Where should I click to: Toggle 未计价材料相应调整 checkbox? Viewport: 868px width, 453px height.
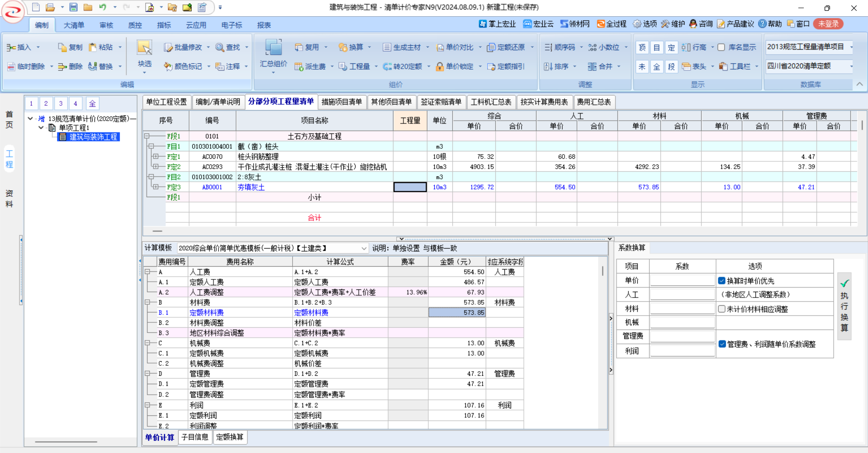[722, 309]
